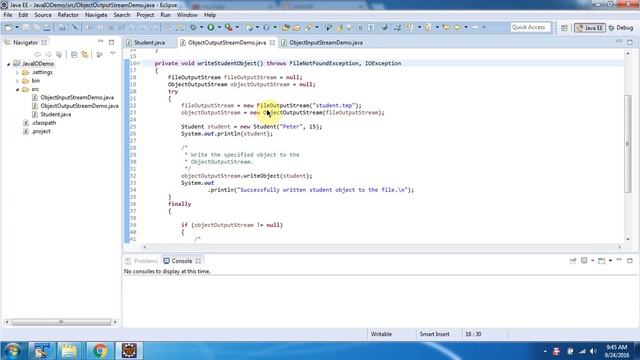Collapse all items in Navigator
640x360 pixels.
click(74, 54)
